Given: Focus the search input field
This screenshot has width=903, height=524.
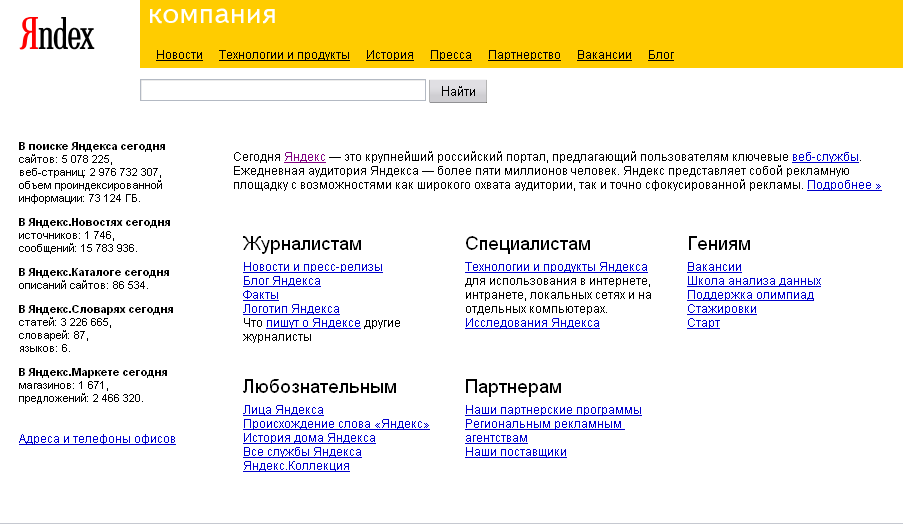Looking at the screenshot, I should pos(283,90).
